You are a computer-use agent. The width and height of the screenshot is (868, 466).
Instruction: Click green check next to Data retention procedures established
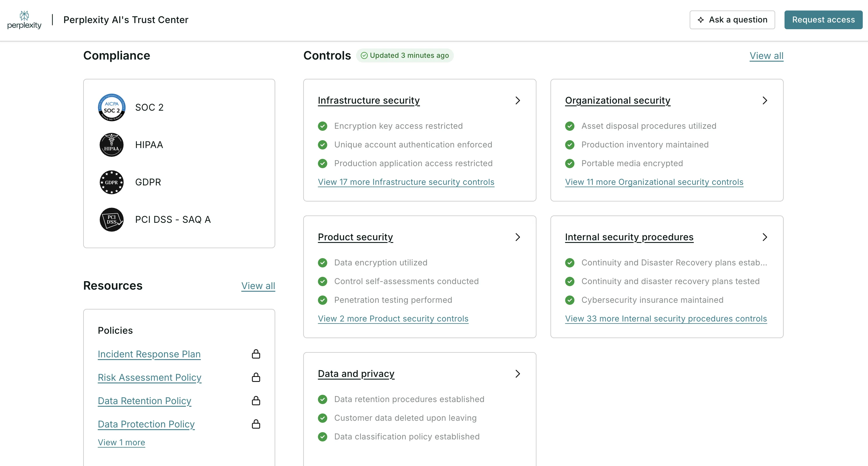pos(323,399)
